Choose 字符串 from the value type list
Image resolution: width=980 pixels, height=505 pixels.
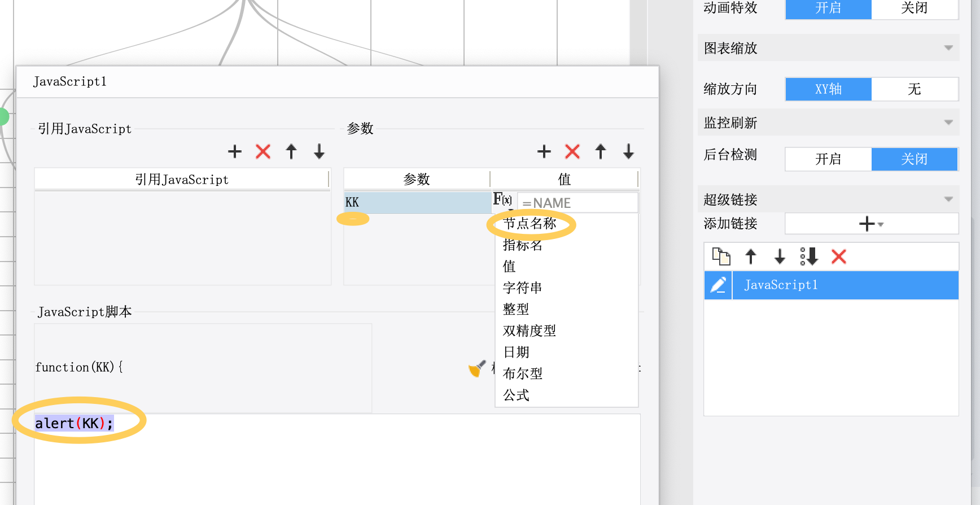point(566,288)
